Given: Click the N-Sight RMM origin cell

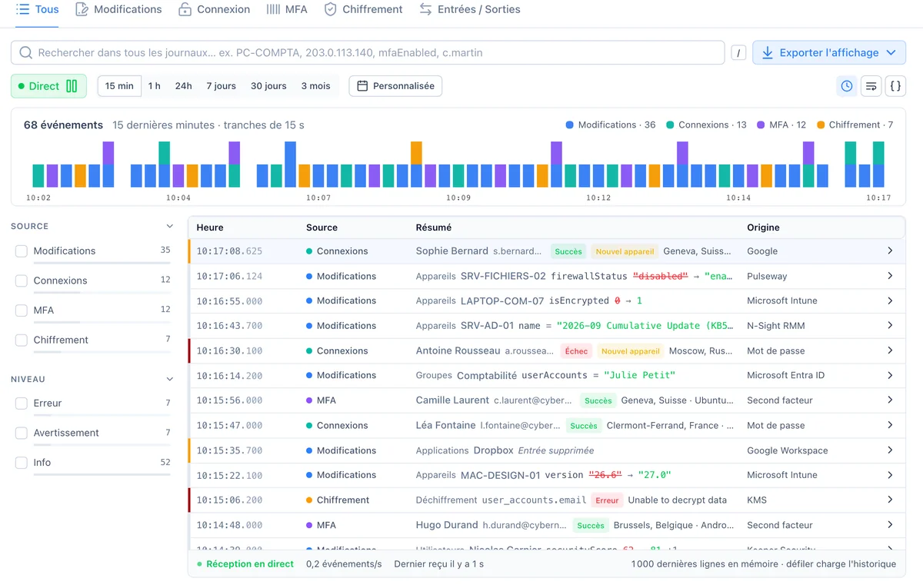Looking at the screenshot, I should pos(775,326).
